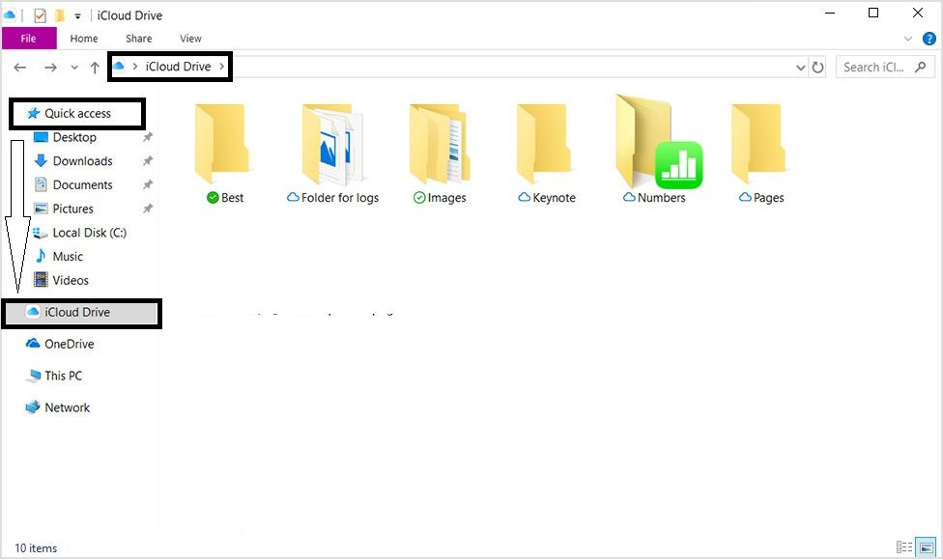Expand chevron after iCloud Drive breadcrumb
Image resolution: width=943 pixels, height=560 pixels.
(x=222, y=67)
